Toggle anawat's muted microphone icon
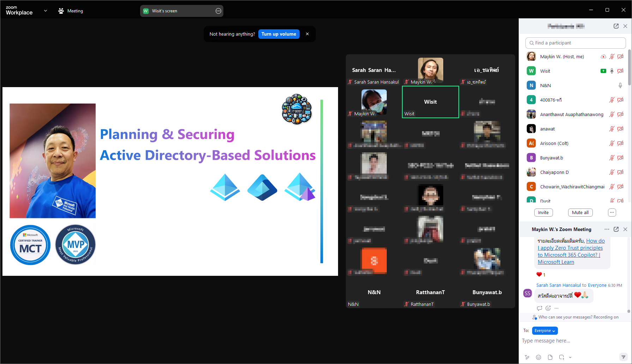Screen dimensions: 632x364 (612, 129)
